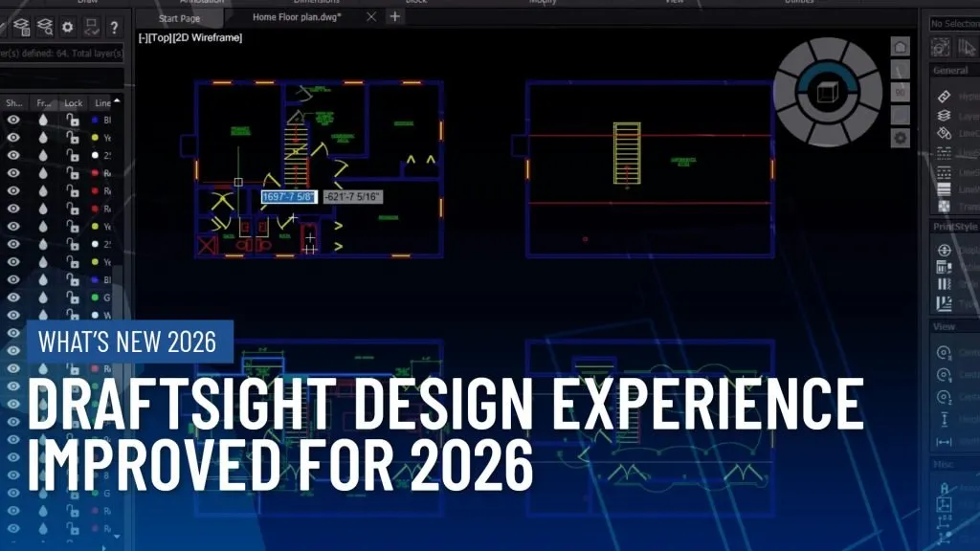Click the Center Z view property icon

point(944,397)
